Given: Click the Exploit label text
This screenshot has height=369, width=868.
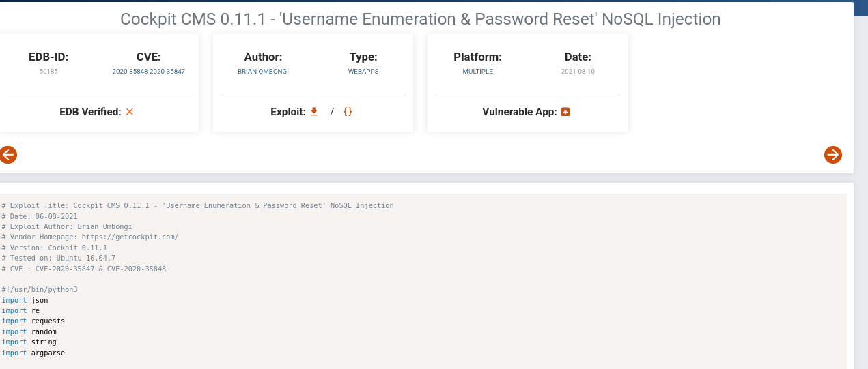Looking at the screenshot, I should [288, 112].
